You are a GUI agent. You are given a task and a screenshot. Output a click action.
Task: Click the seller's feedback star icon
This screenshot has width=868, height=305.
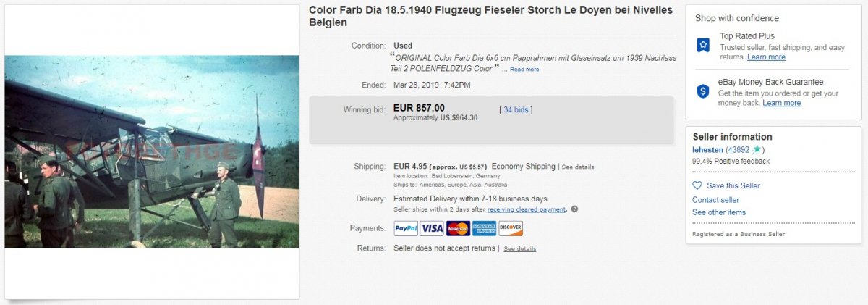click(757, 149)
